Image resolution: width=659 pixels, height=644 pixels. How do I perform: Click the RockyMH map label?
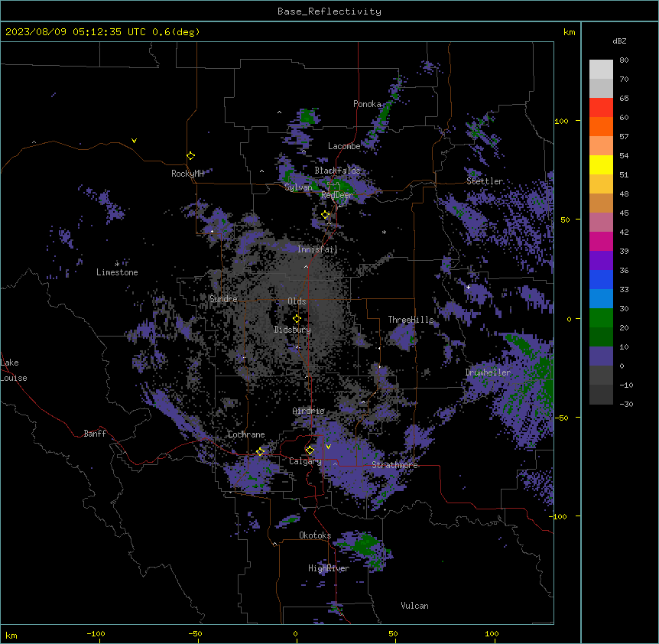click(x=187, y=174)
